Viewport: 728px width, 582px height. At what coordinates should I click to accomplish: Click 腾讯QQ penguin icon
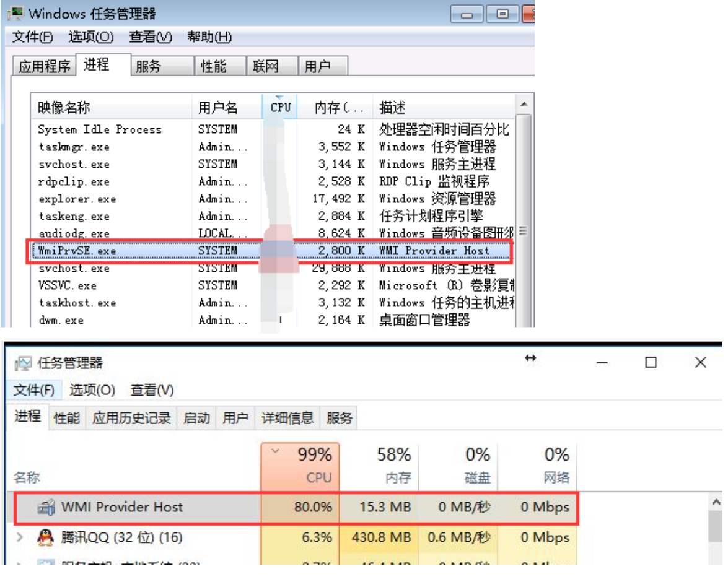pos(45,537)
